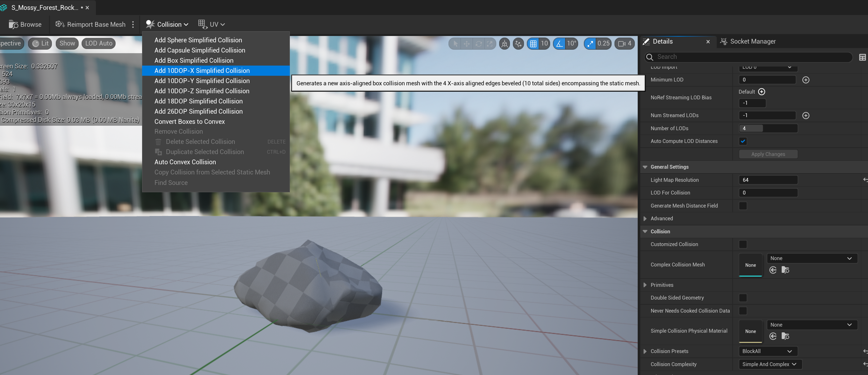Choose Auto Convex Collision menu item

tap(185, 162)
